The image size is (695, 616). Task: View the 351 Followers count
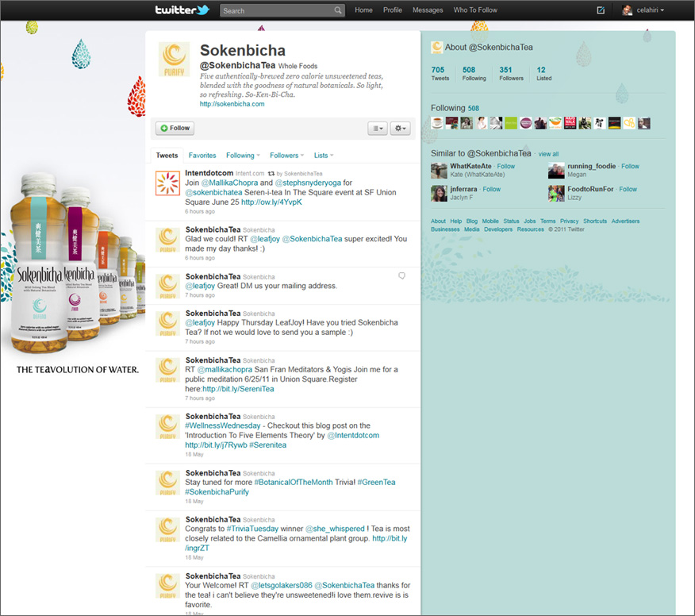click(x=511, y=73)
